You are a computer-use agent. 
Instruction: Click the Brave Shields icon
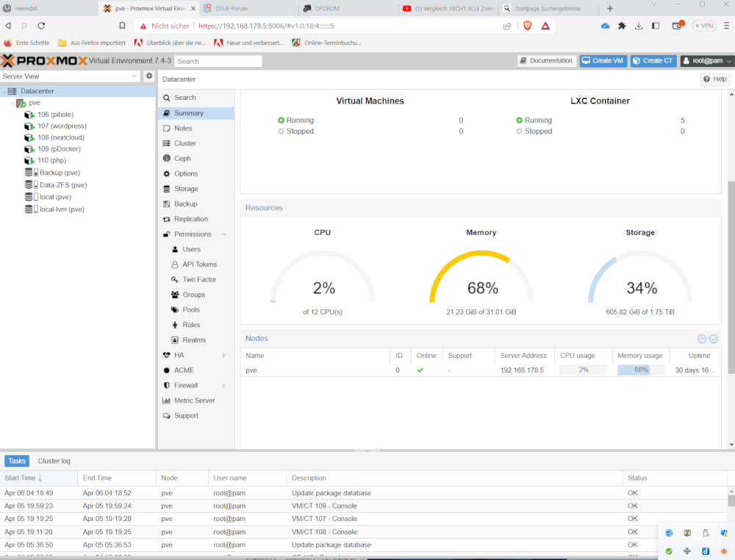pyautogui.click(x=528, y=26)
